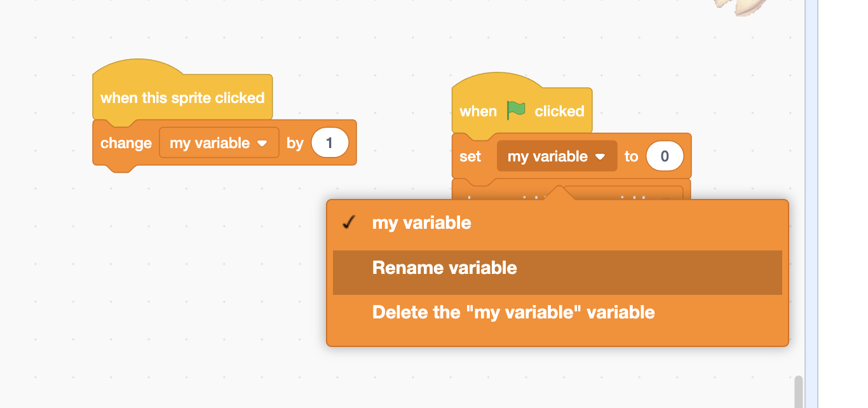
Task: Collapse the my variable dropdown in set block
Action: click(x=557, y=156)
